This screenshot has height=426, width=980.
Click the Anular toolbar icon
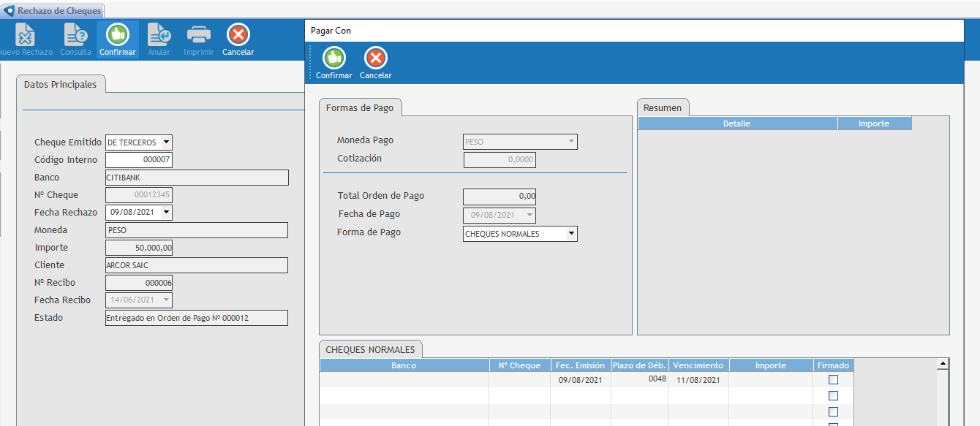(159, 36)
